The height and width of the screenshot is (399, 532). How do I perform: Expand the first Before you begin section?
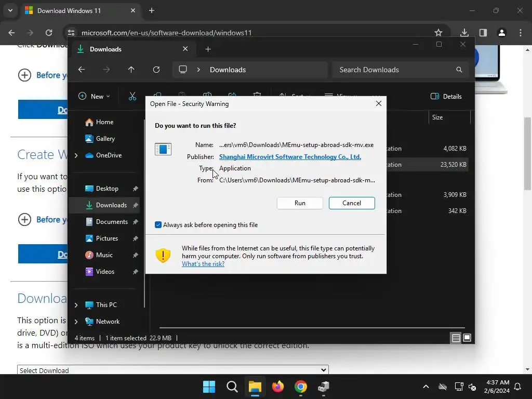point(24,75)
